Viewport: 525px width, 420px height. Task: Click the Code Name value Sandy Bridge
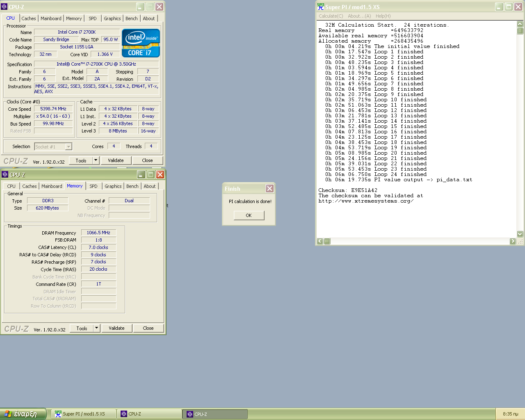pyautogui.click(x=56, y=39)
